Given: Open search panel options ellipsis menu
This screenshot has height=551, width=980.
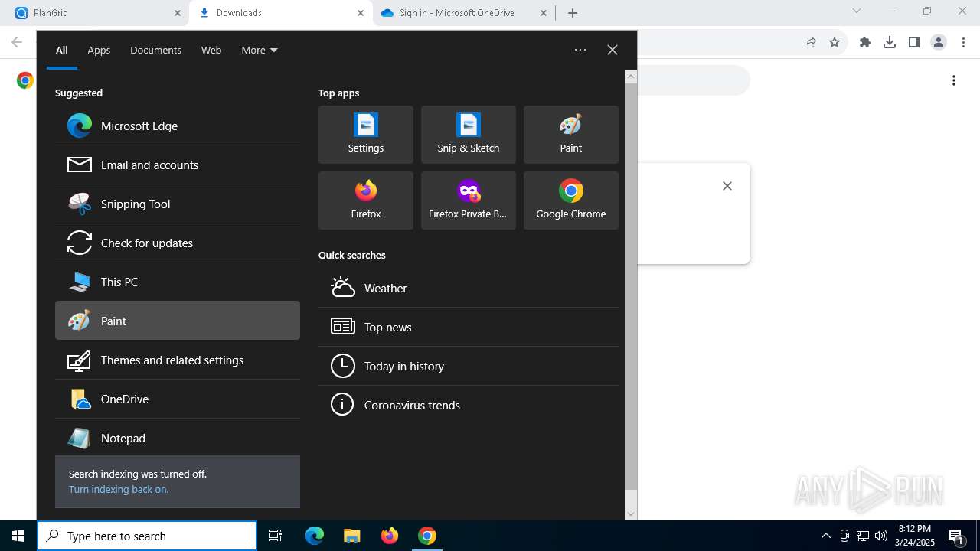Looking at the screenshot, I should [x=580, y=50].
